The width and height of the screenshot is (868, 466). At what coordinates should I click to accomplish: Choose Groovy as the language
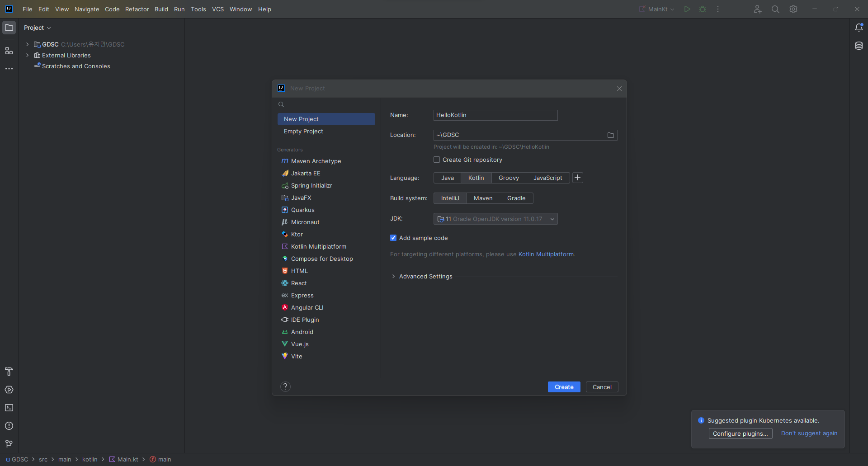coord(509,178)
